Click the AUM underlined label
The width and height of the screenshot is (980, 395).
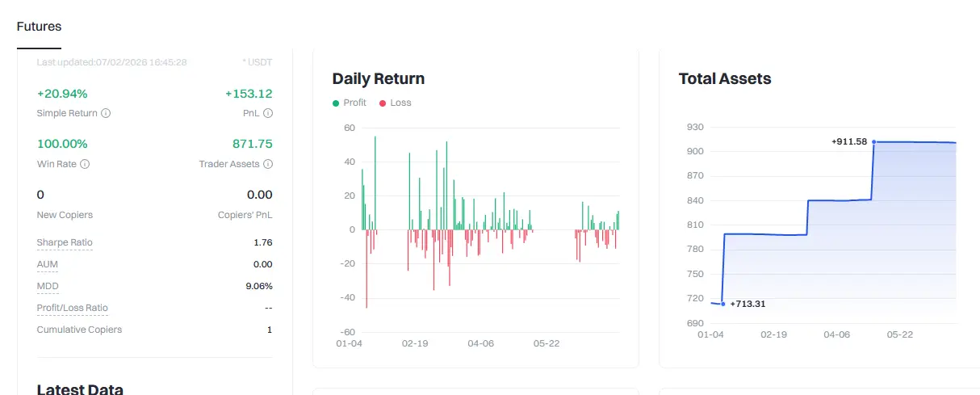coord(48,264)
